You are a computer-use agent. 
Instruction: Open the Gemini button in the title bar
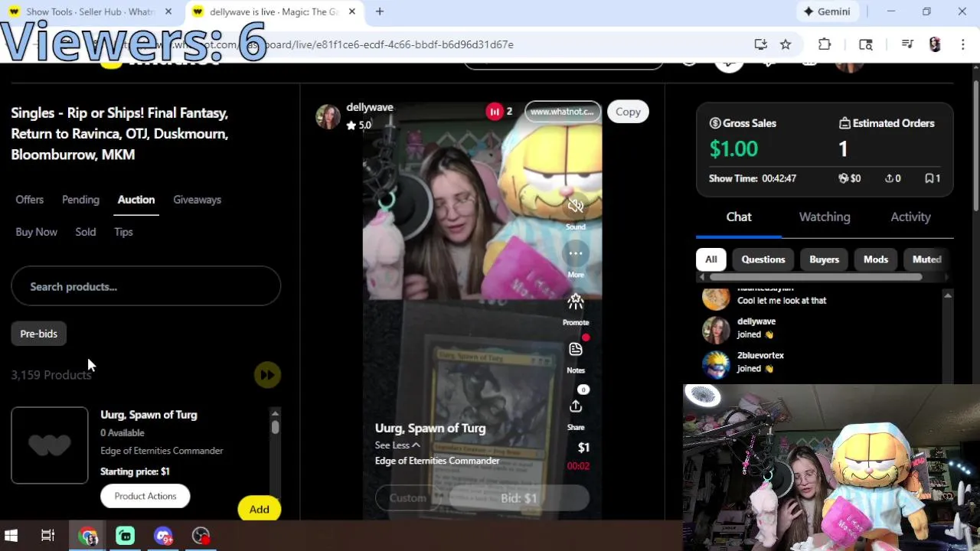[827, 11]
